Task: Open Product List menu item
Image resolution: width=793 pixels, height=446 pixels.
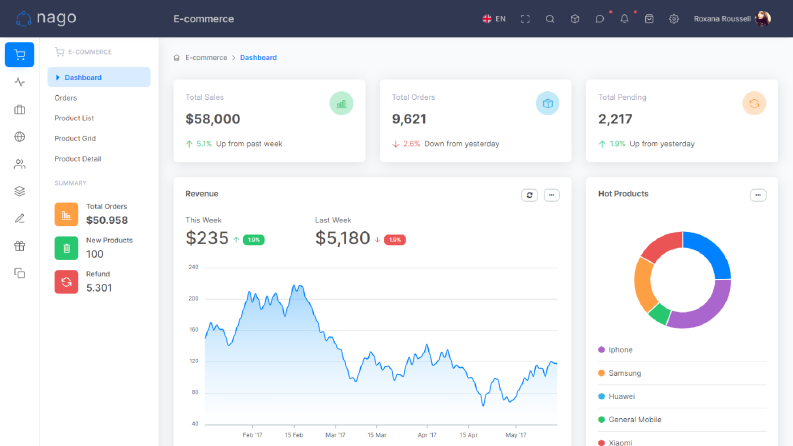Action: (74, 118)
